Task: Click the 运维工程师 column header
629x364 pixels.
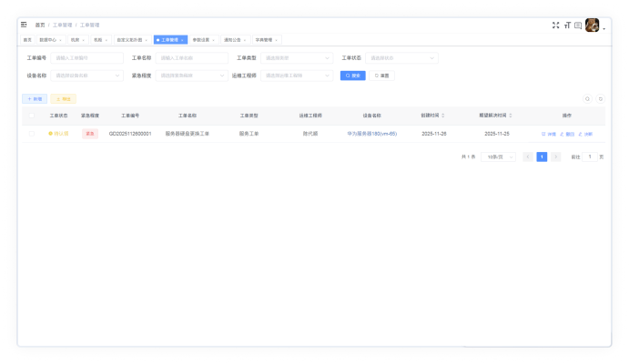Action: coord(310,116)
